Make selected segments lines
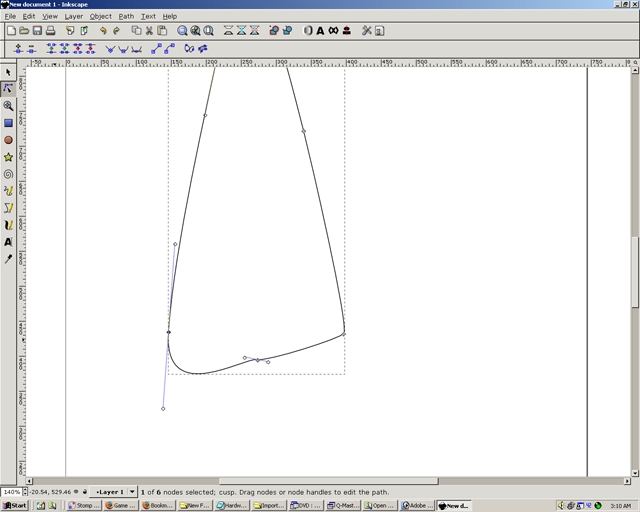Image resolution: width=640 pixels, height=512 pixels. [156, 49]
